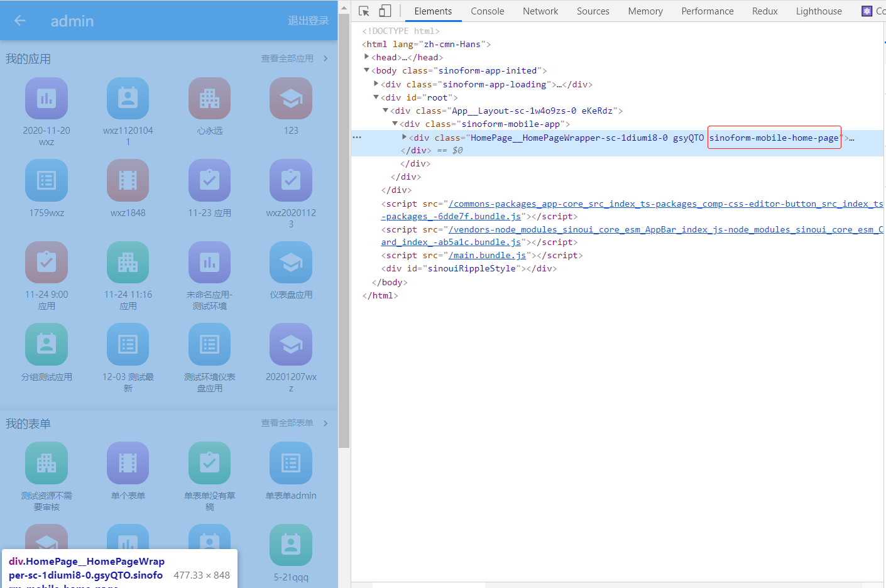Open the 心永远 app icon

click(209, 98)
